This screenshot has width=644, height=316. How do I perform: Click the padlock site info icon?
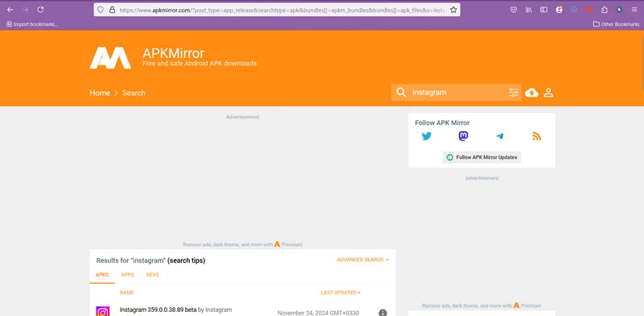(x=112, y=10)
